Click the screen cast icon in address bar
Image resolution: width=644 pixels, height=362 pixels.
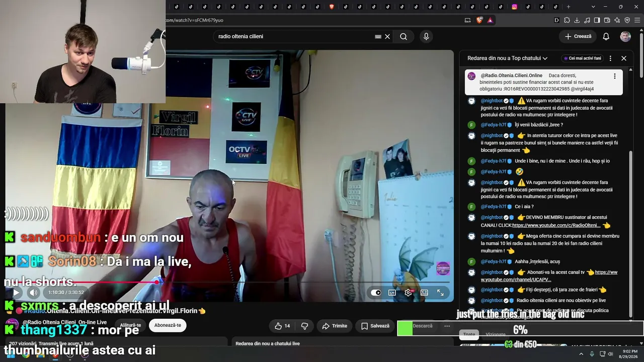tap(467, 20)
